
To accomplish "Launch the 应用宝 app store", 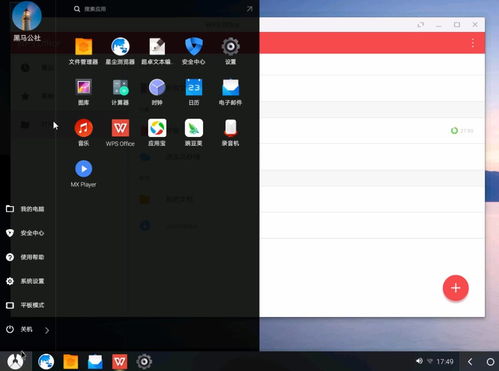I will tap(157, 133).
